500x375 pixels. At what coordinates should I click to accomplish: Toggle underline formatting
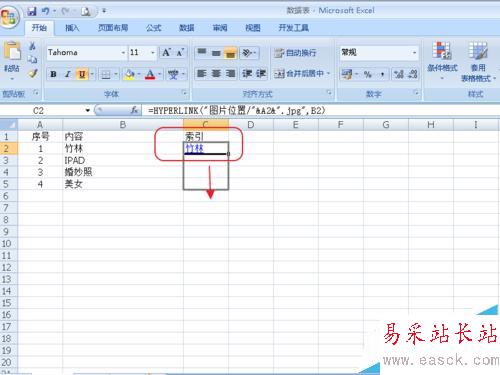click(82, 74)
